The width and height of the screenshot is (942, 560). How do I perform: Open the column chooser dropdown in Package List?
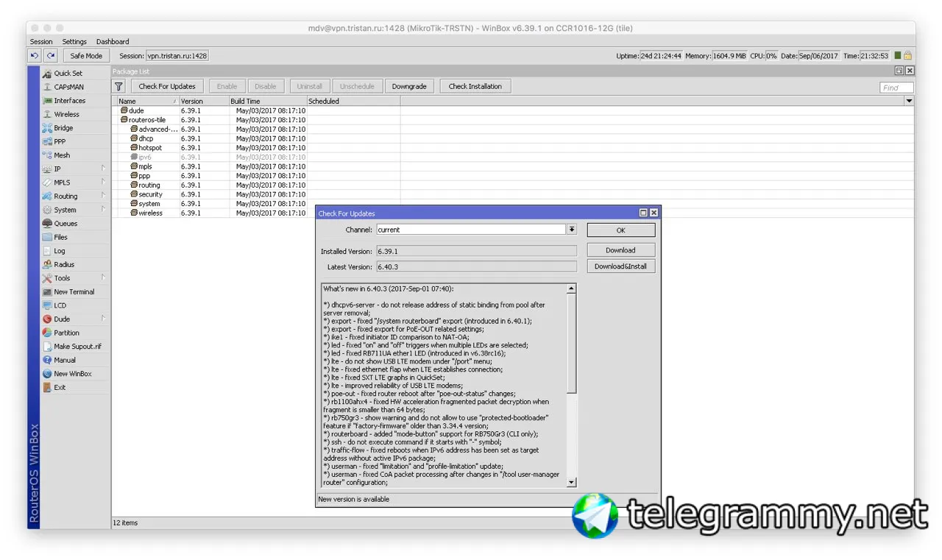909,101
